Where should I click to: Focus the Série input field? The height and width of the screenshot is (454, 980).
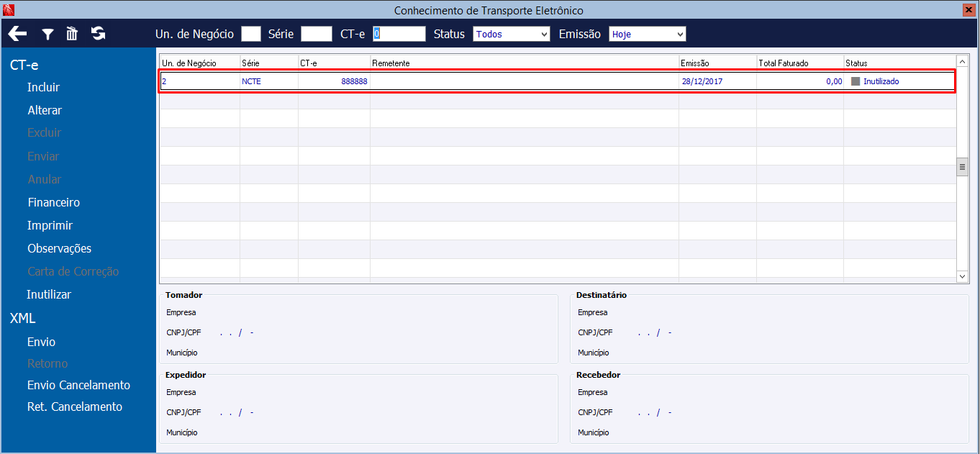point(317,34)
